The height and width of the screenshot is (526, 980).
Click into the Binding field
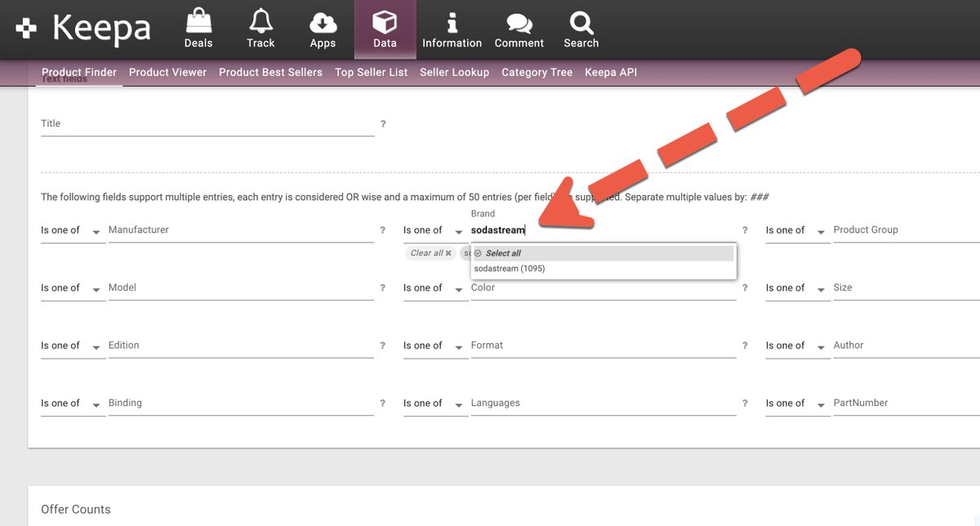coord(241,404)
